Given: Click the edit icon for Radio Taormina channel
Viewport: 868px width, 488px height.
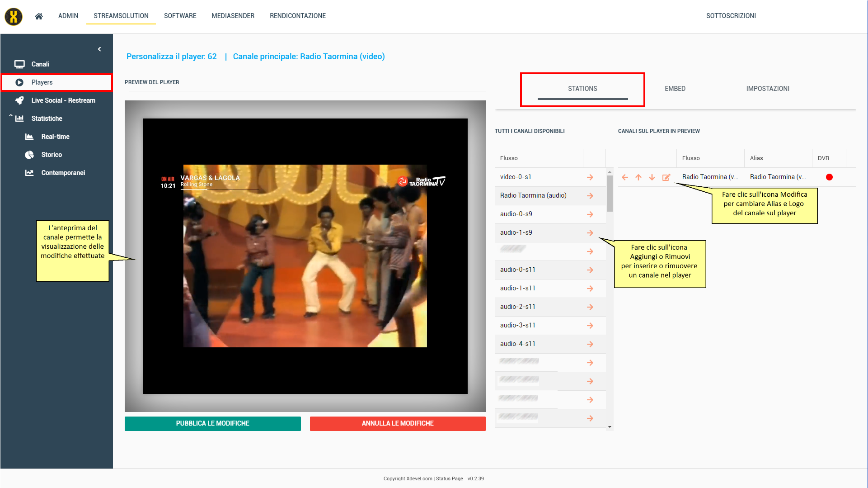Looking at the screenshot, I should pos(666,177).
